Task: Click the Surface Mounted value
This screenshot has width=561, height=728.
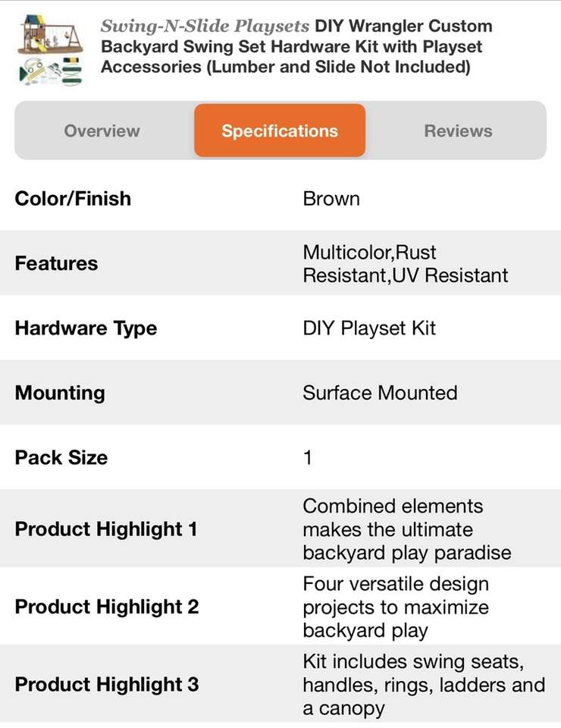Action: [x=380, y=393]
